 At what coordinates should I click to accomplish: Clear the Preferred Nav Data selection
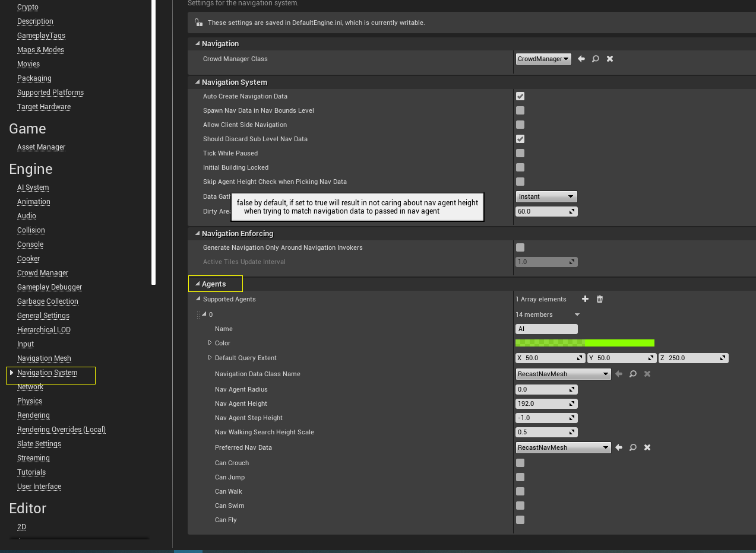[x=647, y=447]
